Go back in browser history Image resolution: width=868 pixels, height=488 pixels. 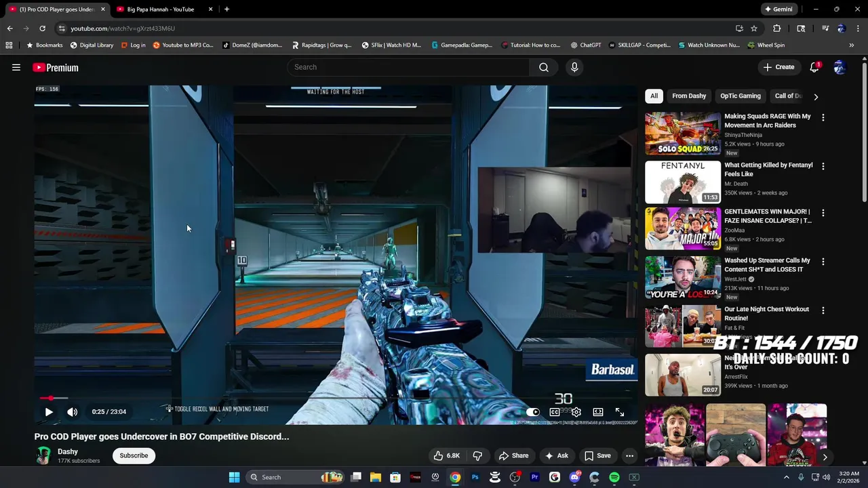[9, 28]
